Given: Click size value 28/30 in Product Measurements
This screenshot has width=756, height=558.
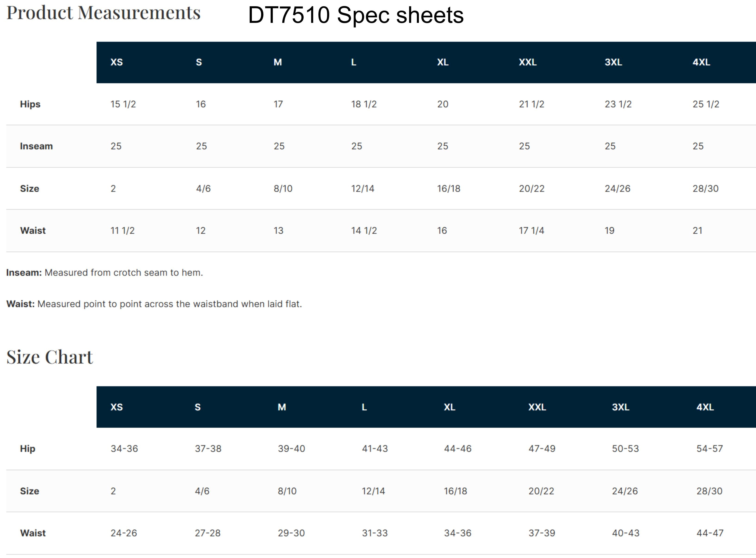Looking at the screenshot, I should [x=705, y=188].
